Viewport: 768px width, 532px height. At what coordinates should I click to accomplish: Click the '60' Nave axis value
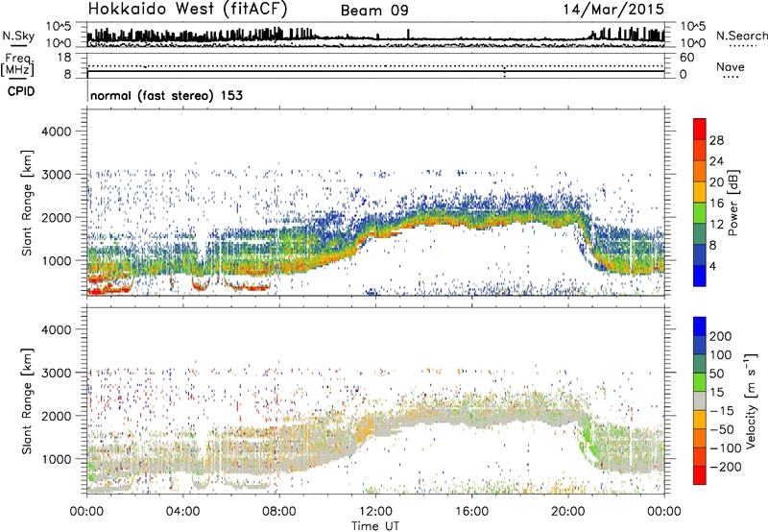(x=686, y=58)
